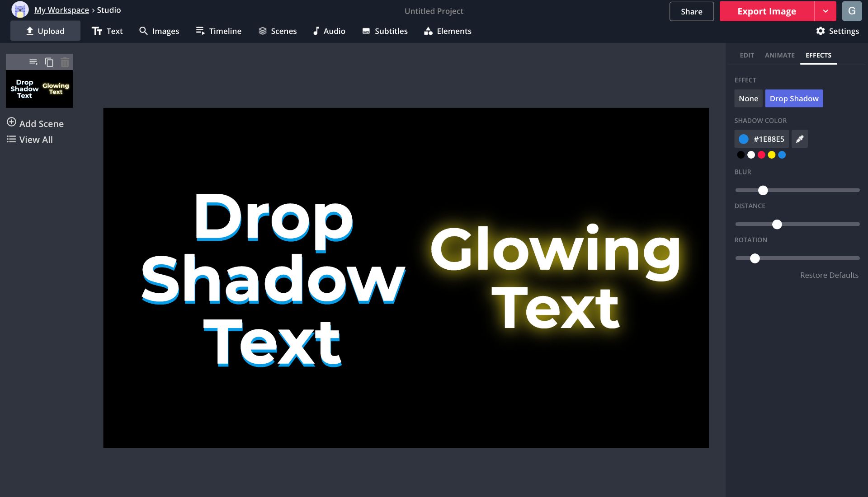Set effect to None
The width and height of the screenshot is (868, 497).
pos(748,98)
